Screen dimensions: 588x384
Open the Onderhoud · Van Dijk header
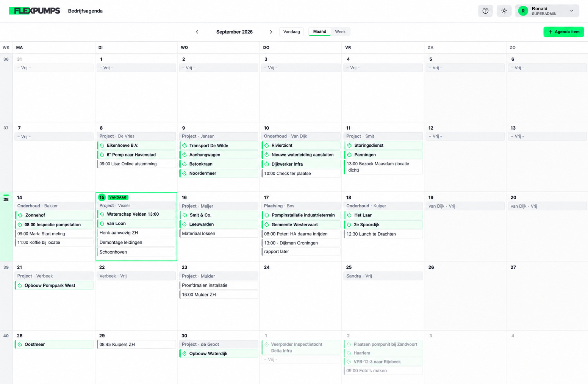(x=301, y=136)
